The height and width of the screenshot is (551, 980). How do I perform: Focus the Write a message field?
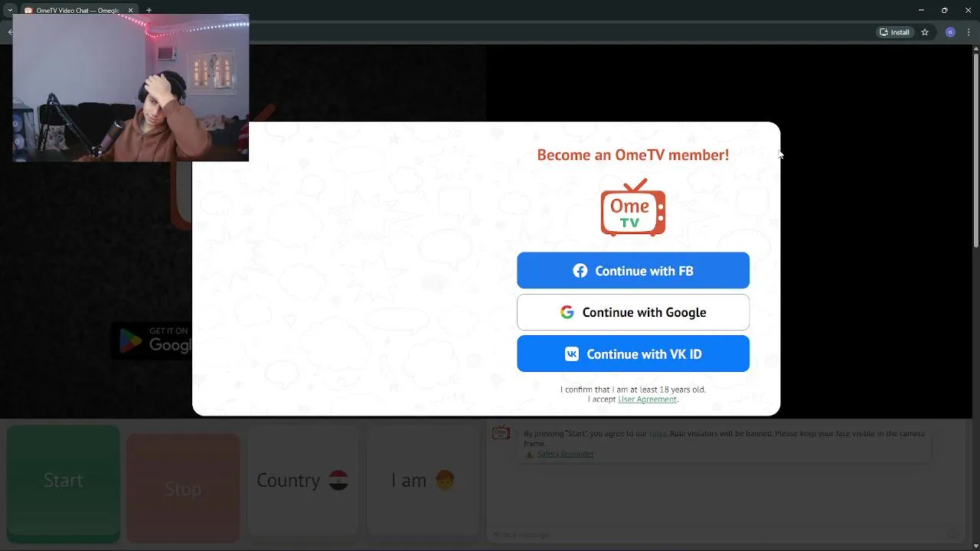716,534
